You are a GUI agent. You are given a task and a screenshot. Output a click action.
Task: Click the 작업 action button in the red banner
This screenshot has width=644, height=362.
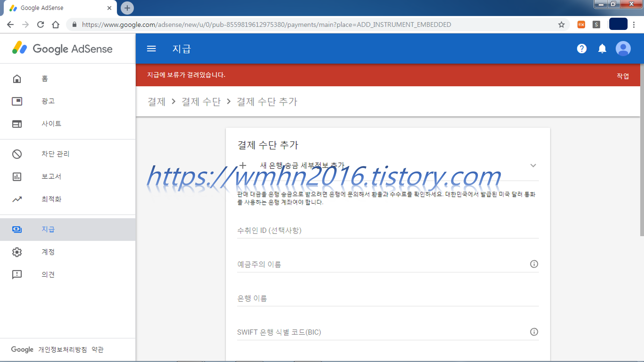point(623,76)
